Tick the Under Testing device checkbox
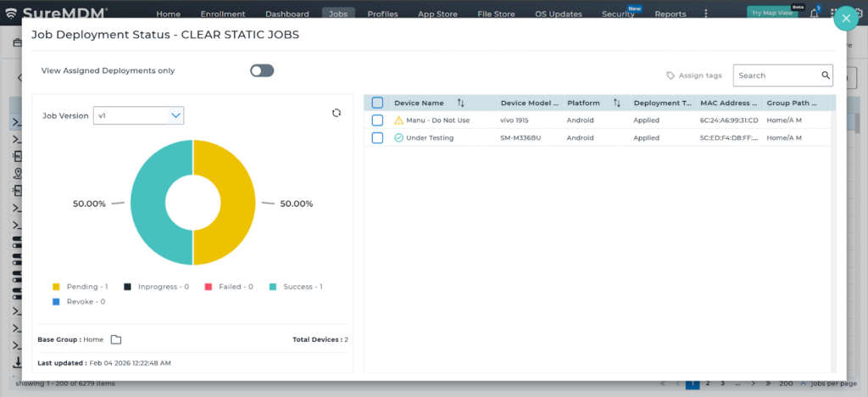 [x=377, y=137]
